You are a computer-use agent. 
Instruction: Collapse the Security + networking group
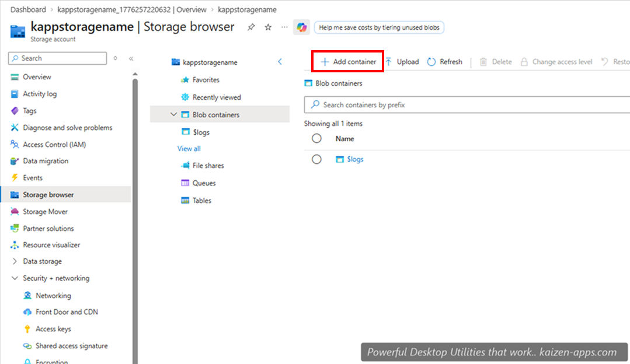click(14, 278)
